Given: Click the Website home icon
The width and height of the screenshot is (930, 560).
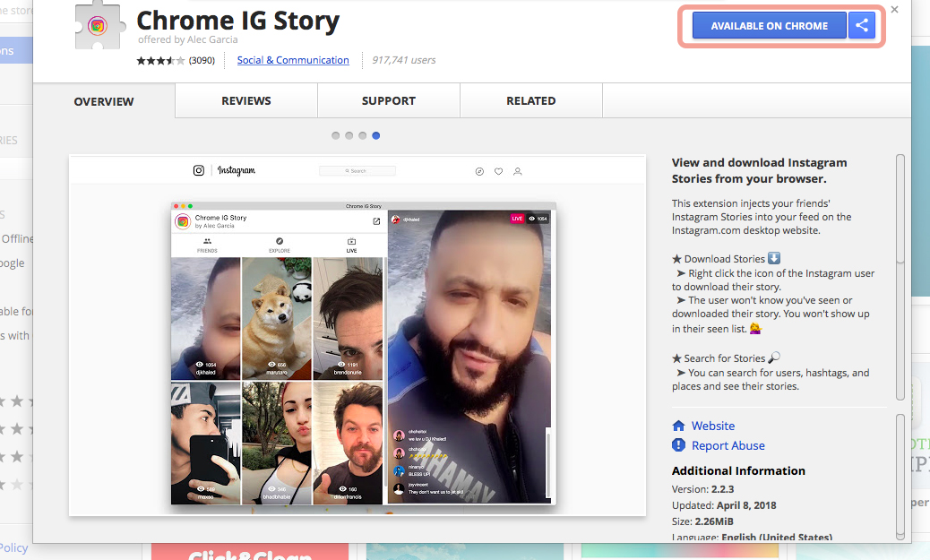Looking at the screenshot, I should pyautogui.click(x=678, y=426).
